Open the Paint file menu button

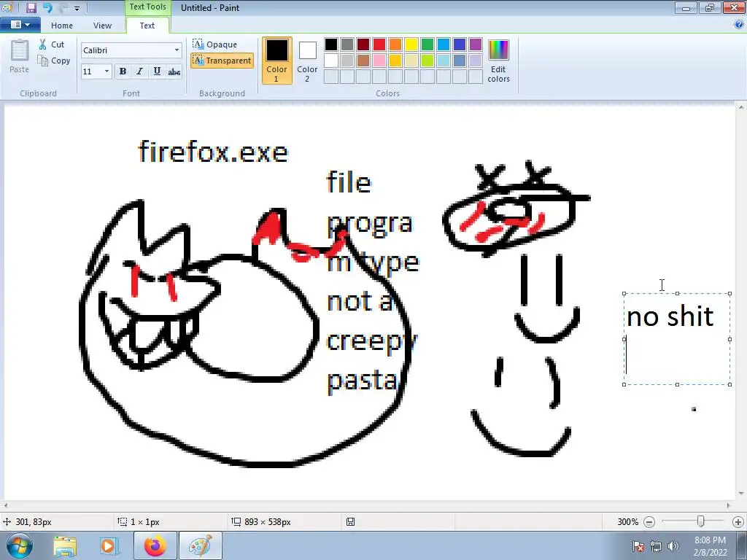pos(20,25)
